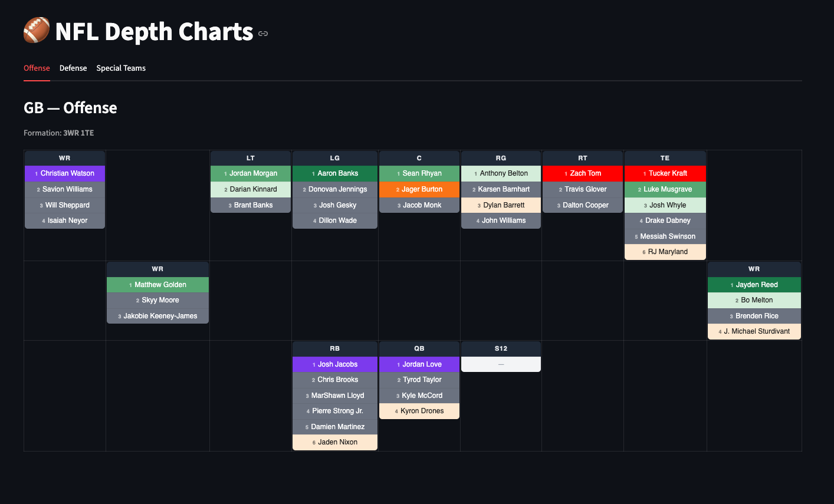This screenshot has height=504, width=834.
Task: Select Will Sheppard player row
Action: [65, 205]
